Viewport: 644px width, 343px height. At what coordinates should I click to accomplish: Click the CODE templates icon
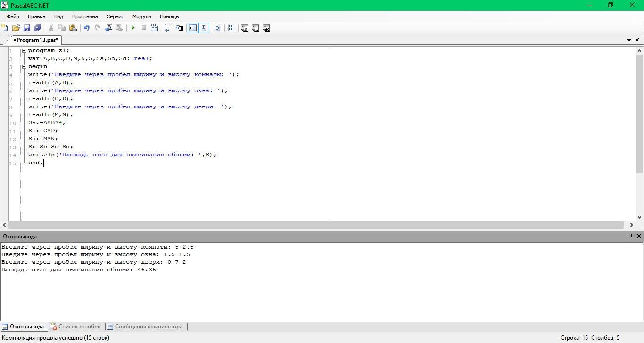tap(231, 28)
